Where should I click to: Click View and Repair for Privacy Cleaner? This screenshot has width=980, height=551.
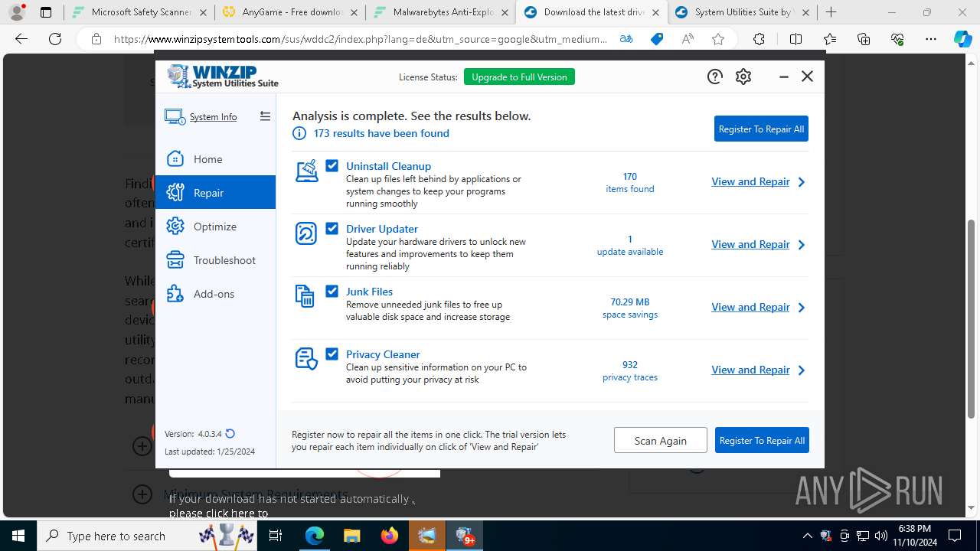click(750, 370)
